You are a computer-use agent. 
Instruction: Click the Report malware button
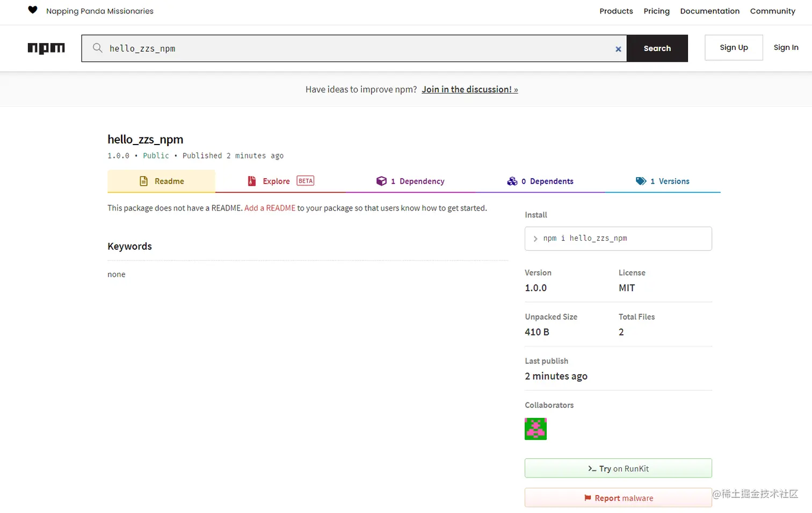[618, 498]
